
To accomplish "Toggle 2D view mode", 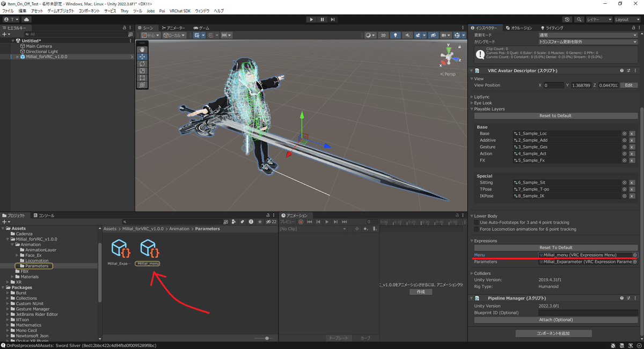I will tap(383, 35).
